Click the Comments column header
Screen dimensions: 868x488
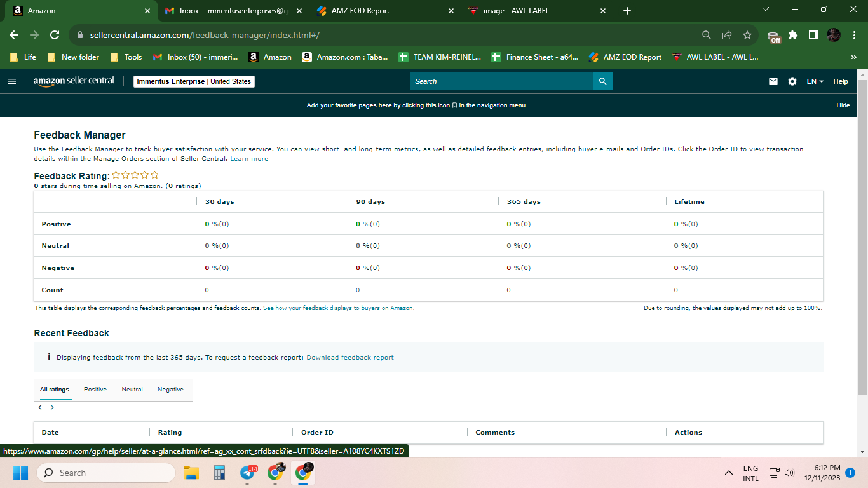[495, 433]
